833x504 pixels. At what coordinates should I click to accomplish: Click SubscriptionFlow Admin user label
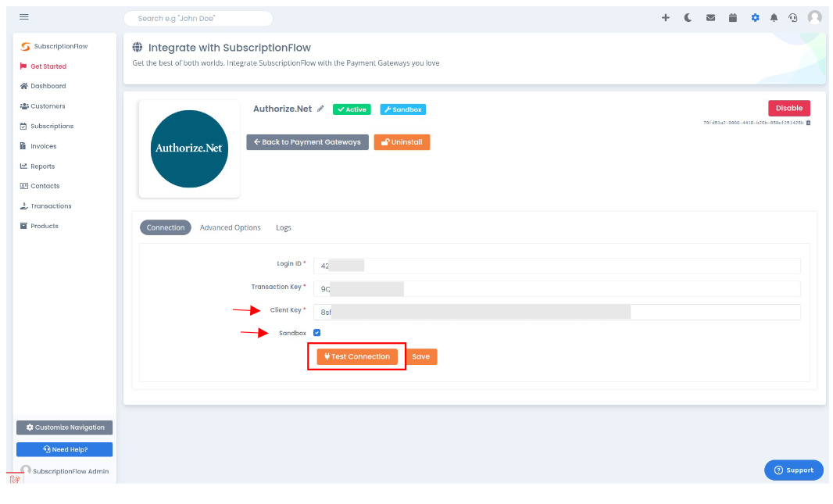point(70,472)
